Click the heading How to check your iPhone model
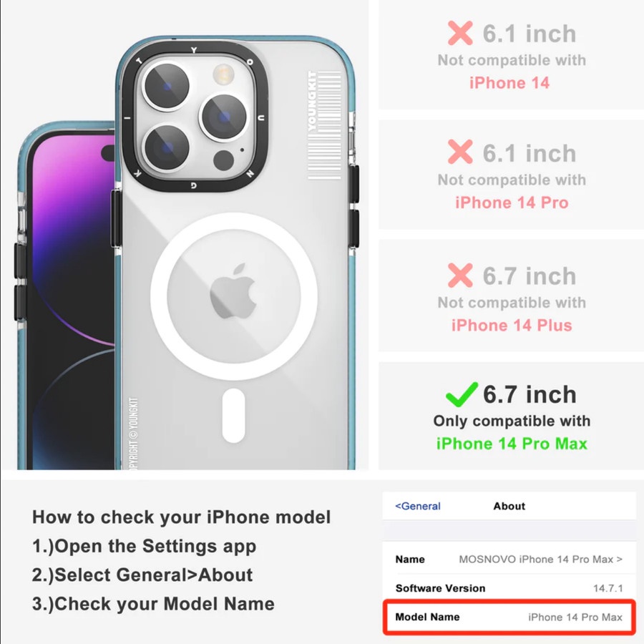This screenshot has width=644, height=644. pos(181,517)
